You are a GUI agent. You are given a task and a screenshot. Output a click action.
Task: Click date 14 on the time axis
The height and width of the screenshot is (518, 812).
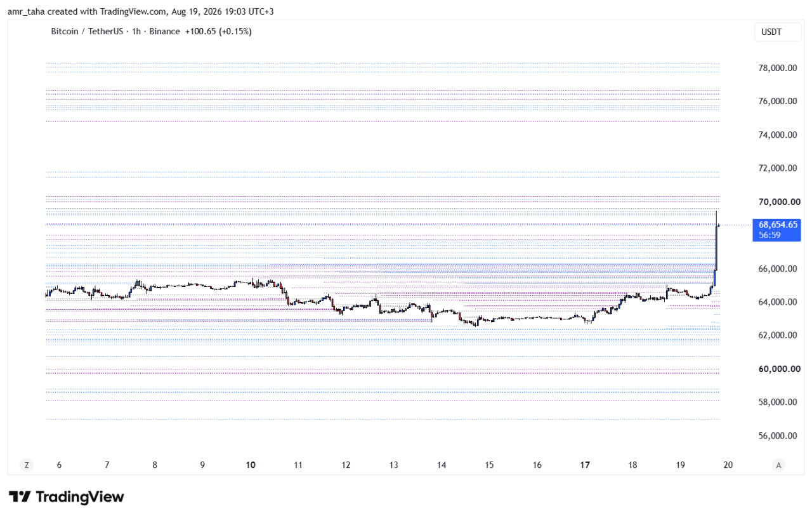pos(442,465)
